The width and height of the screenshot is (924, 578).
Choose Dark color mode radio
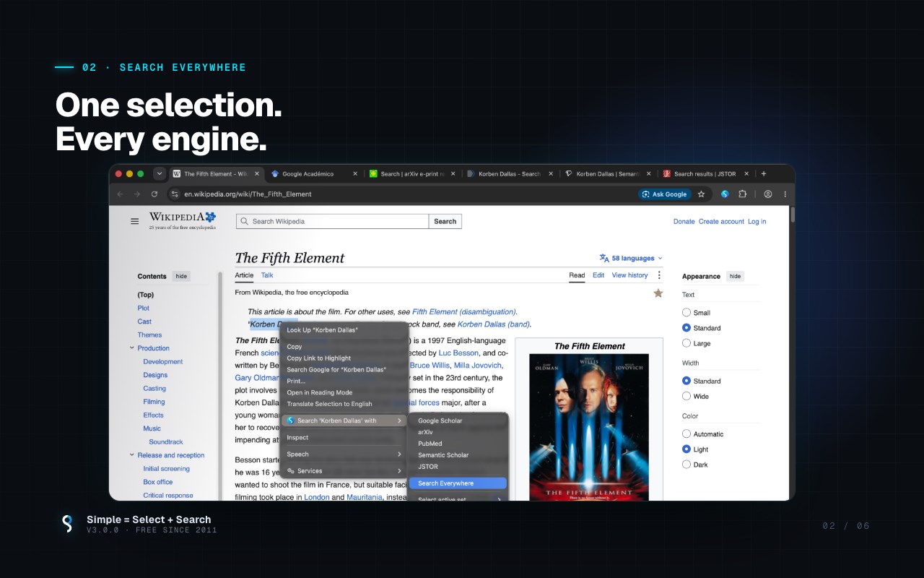point(687,465)
